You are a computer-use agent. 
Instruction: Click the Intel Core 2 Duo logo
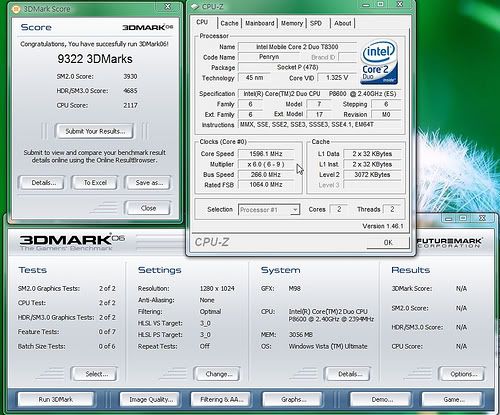pos(379,62)
